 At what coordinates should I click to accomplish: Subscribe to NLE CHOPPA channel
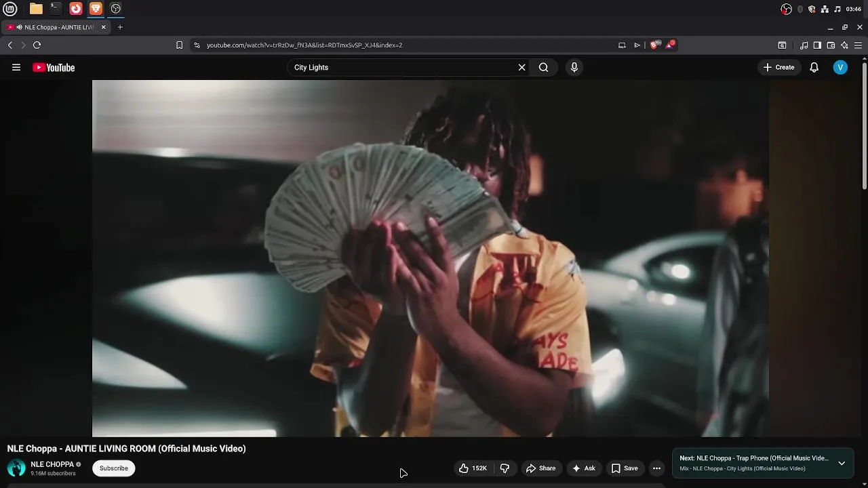114,468
